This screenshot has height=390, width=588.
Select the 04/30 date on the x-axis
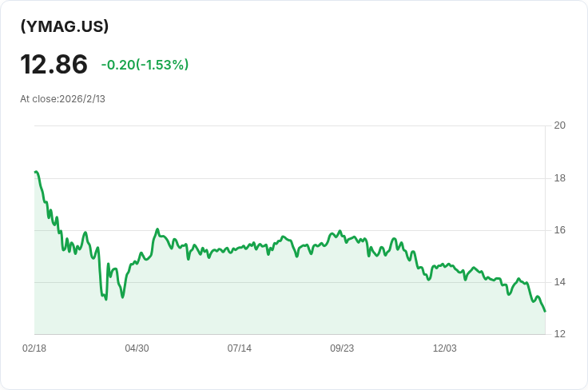[x=137, y=348]
